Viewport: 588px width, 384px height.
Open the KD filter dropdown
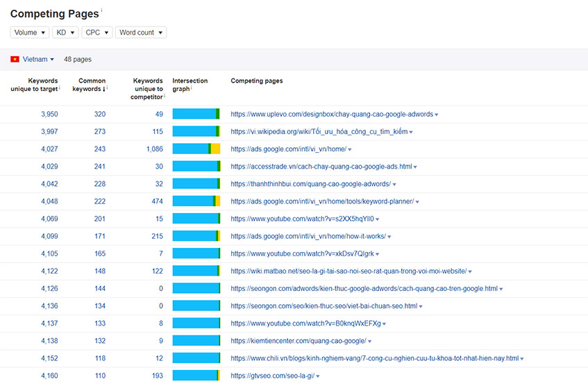65,33
